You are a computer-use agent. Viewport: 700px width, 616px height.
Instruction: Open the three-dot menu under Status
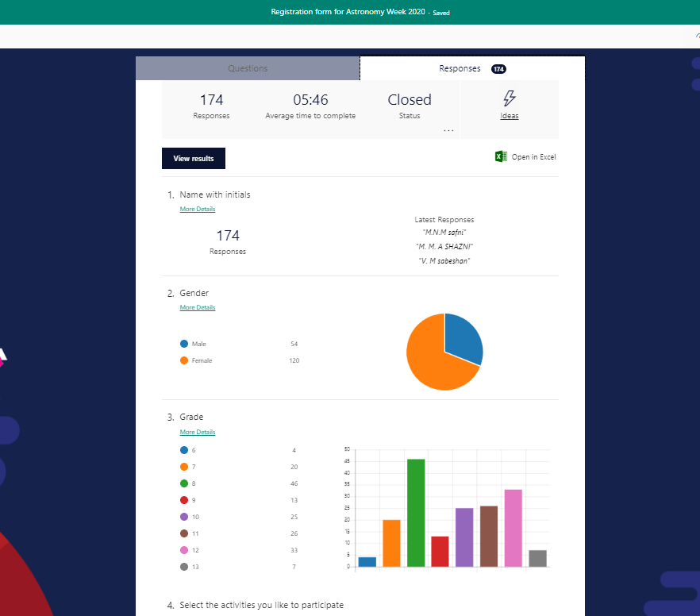pyautogui.click(x=448, y=130)
